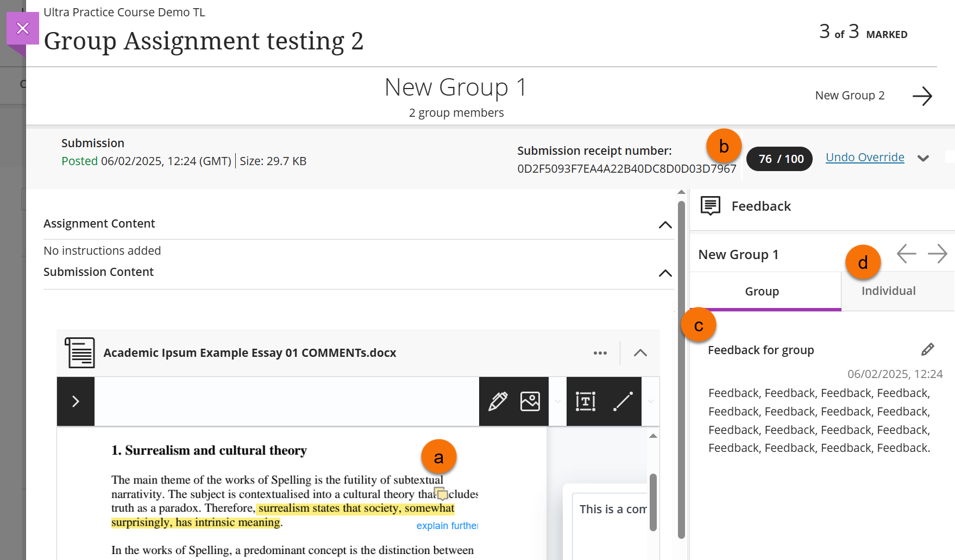Collapse the Assignment Content section
The image size is (955, 560).
[x=665, y=225]
